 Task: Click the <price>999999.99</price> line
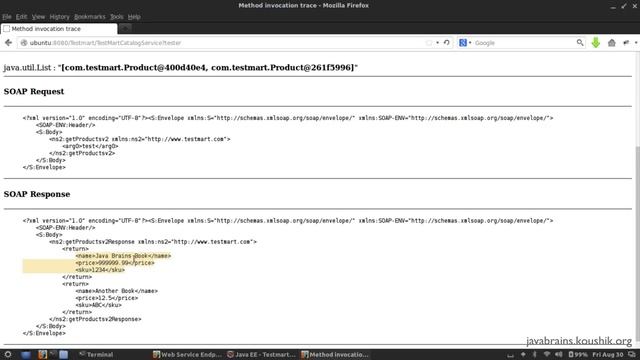pyautogui.click(x=115, y=263)
